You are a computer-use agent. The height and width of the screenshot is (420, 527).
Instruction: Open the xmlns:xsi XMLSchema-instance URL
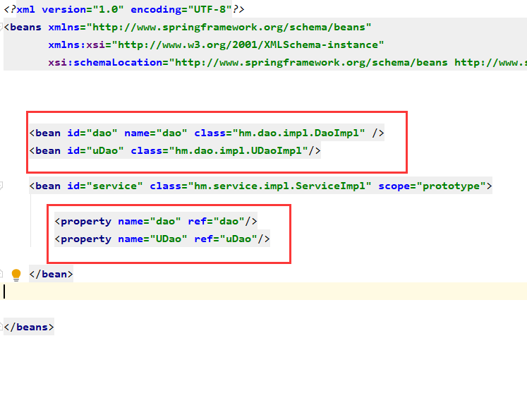click(x=248, y=44)
